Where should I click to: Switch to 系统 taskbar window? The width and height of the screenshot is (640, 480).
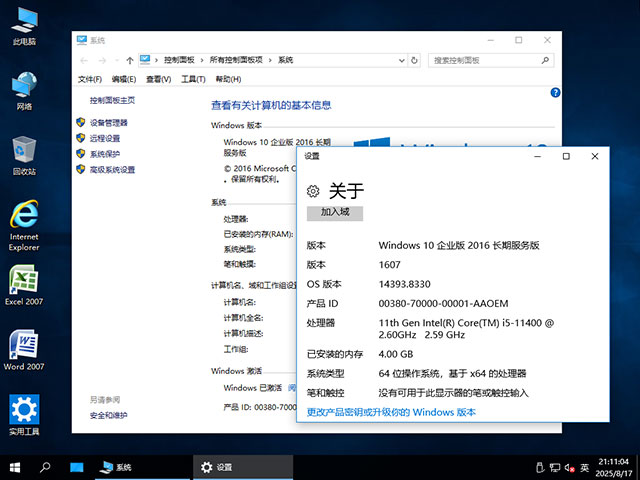pos(142,467)
